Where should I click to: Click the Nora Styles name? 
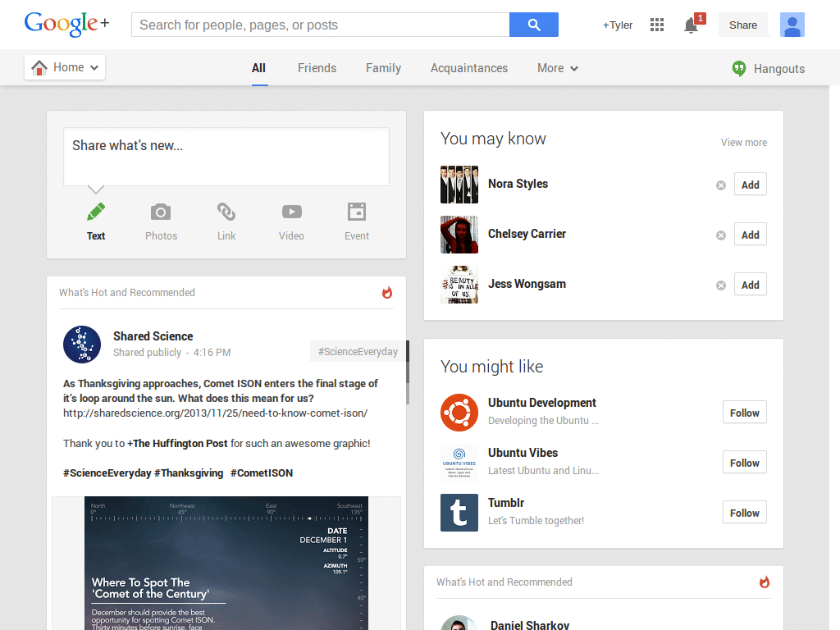pos(518,184)
